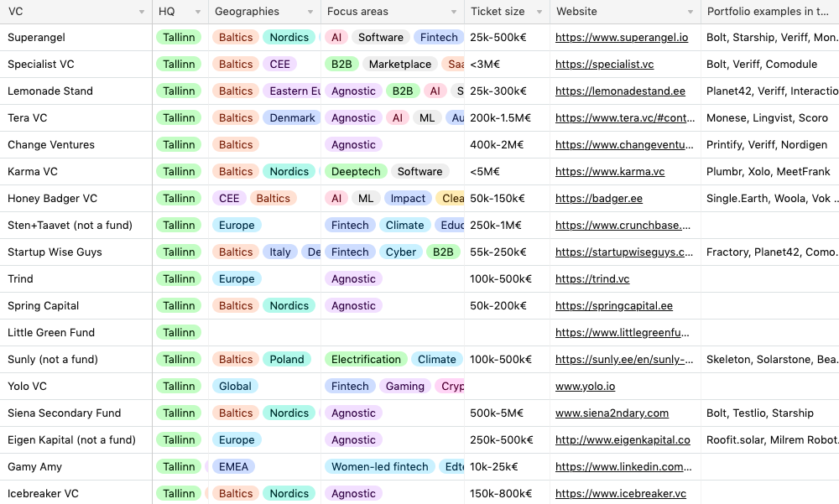Visit the springcapital.ee website link
The image size is (839, 504).
pos(614,305)
